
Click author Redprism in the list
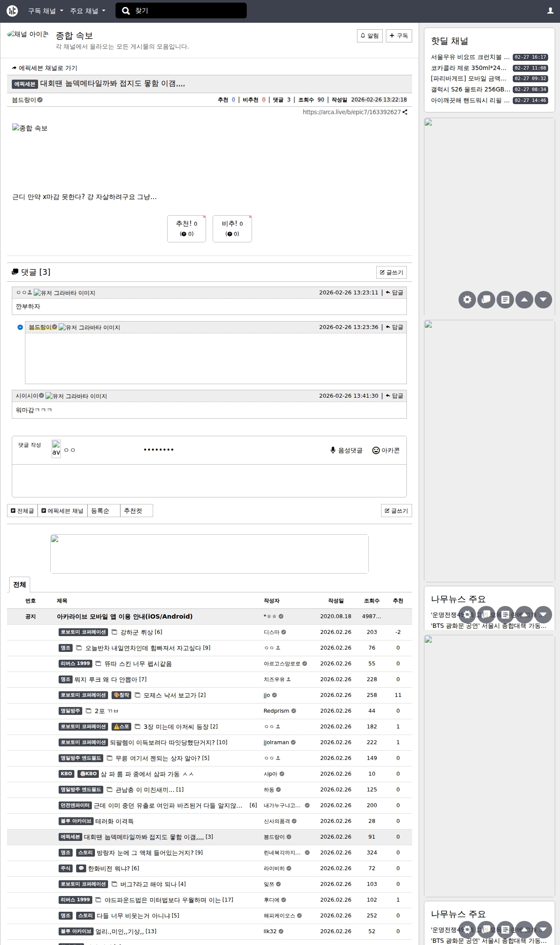[276, 711]
